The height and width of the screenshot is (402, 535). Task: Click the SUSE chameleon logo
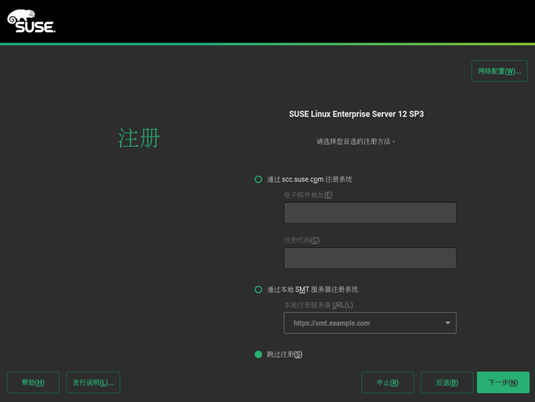(31, 21)
